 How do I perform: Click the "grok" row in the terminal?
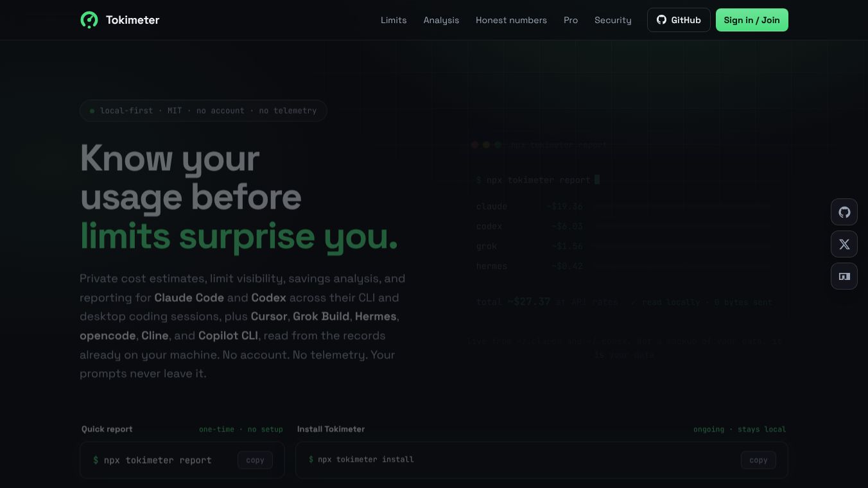pos(623,246)
